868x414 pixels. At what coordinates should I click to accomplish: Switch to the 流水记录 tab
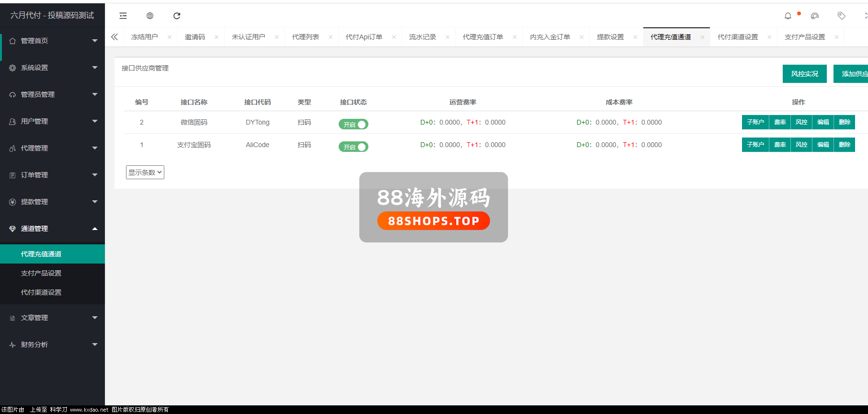[x=423, y=37]
